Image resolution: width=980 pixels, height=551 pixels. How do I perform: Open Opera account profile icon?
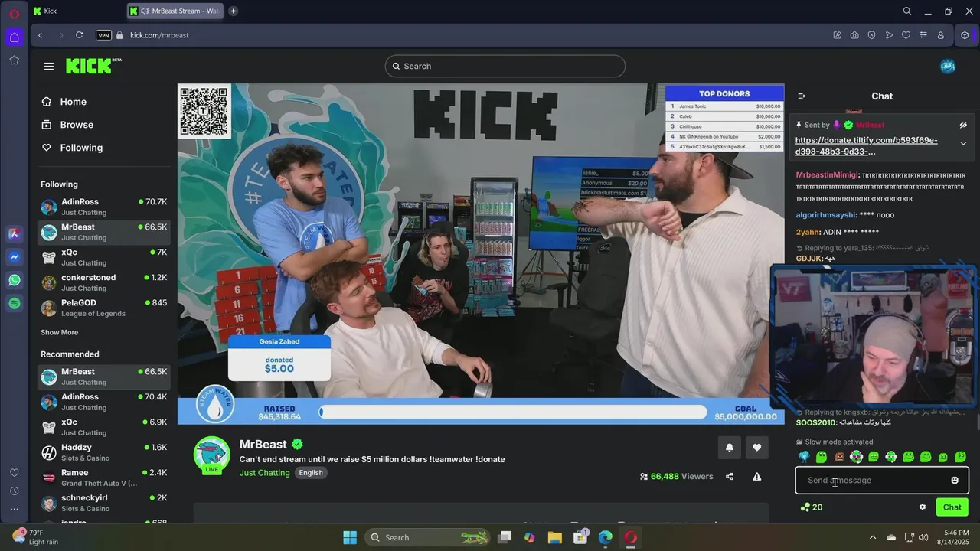point(941,35)
